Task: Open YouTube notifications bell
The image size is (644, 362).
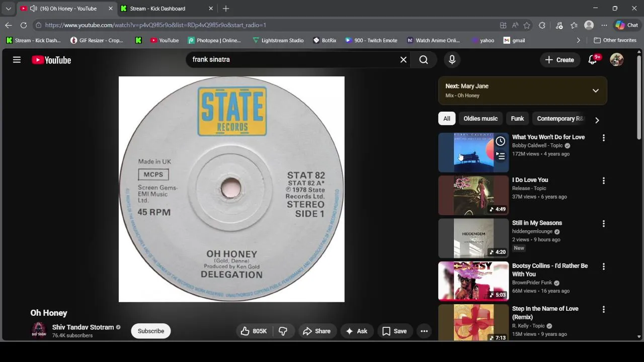Action: tap(593, 60)
